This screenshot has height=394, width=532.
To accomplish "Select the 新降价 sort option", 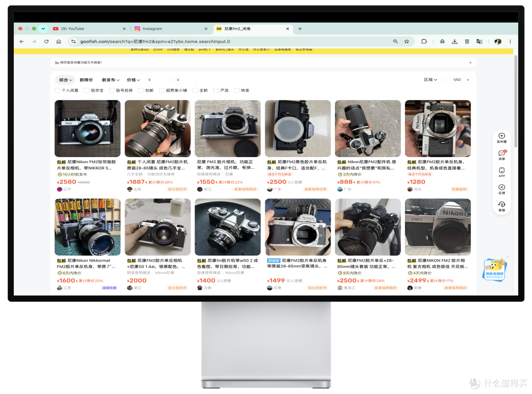I will tap(86, 80).
